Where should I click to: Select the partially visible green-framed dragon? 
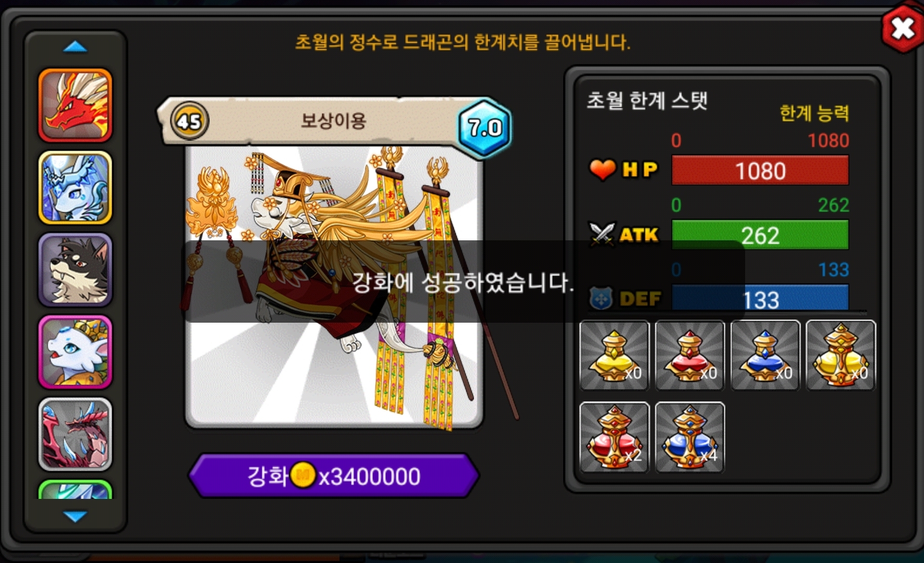[75, 490]
